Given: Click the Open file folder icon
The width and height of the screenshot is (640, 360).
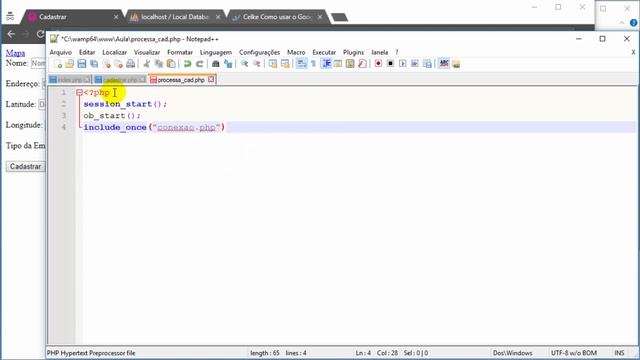Looking at the screenshot, I should 69,64.
